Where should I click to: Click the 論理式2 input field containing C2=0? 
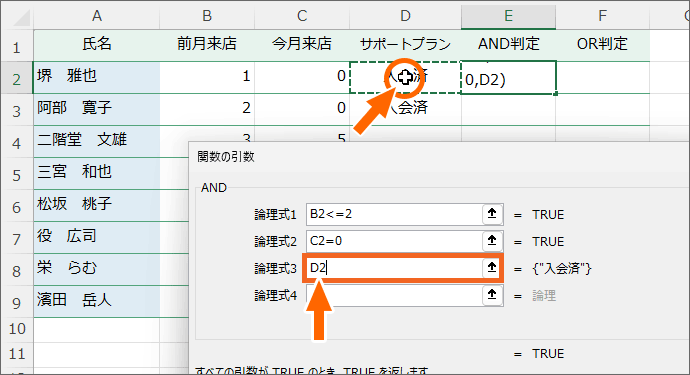(x=394, y=241)
